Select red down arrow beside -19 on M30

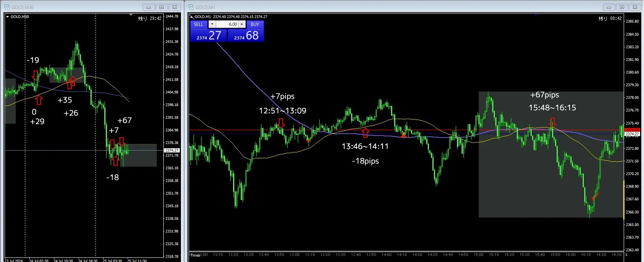click(x=35, y=75)
